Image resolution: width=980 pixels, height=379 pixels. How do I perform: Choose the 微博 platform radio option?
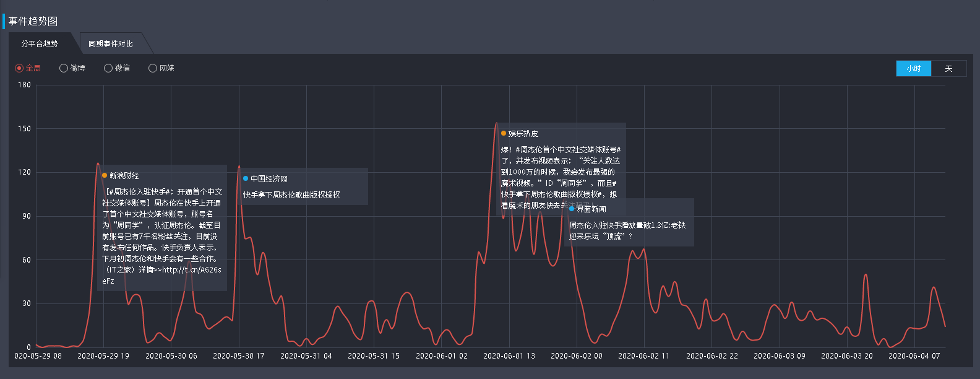[64, 68]
